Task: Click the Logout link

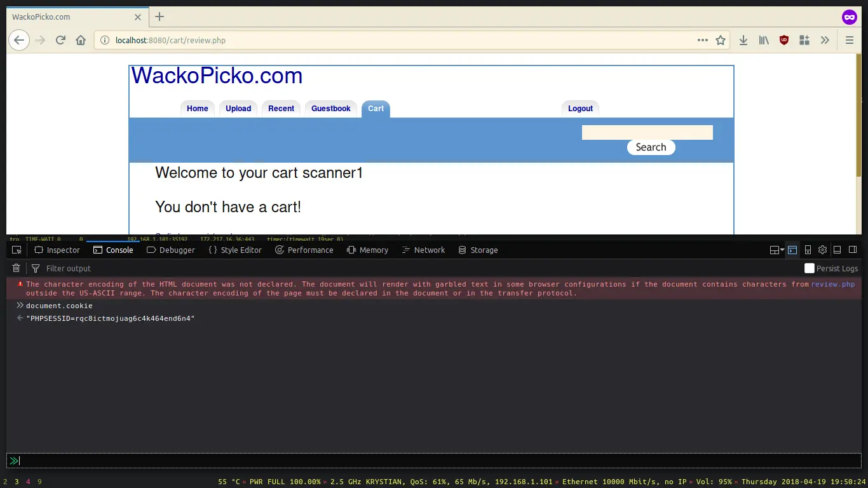Action: (x=580, y=108)
